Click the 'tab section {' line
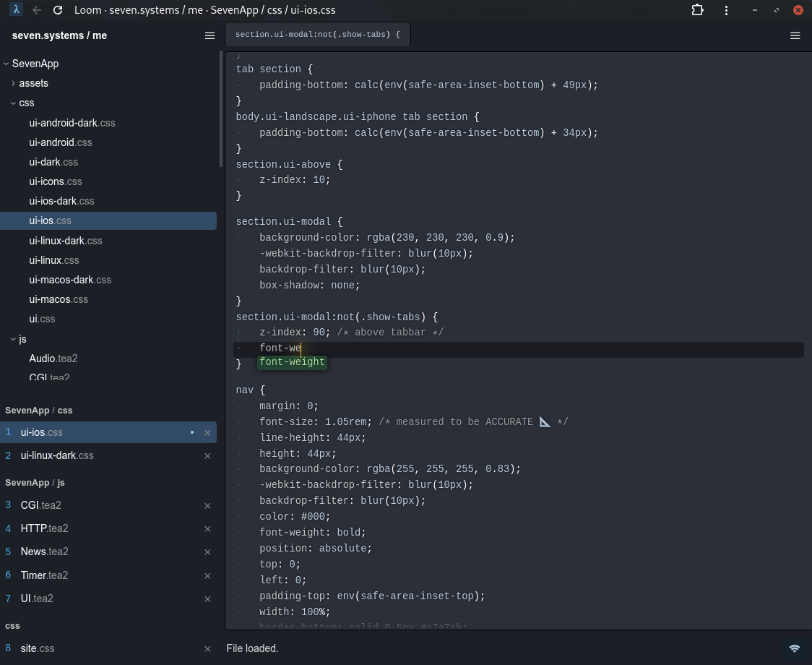 pyautogui.click(x=275, y=69)
